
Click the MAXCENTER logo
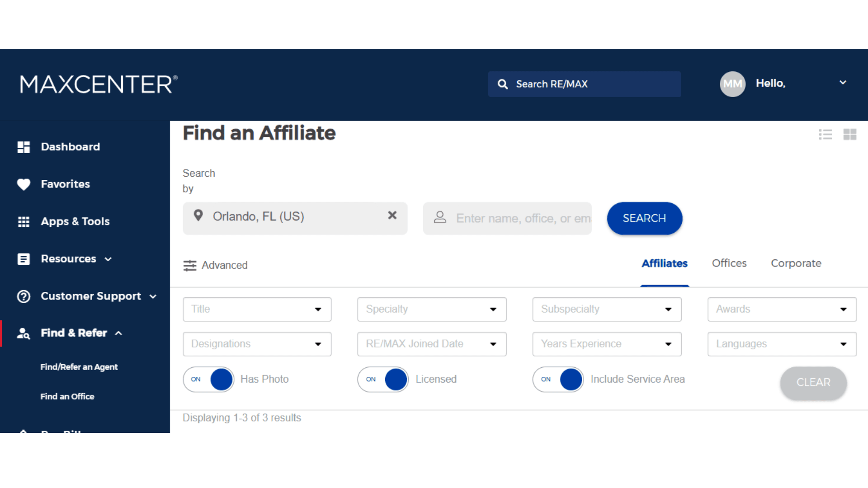pos(99,84)
